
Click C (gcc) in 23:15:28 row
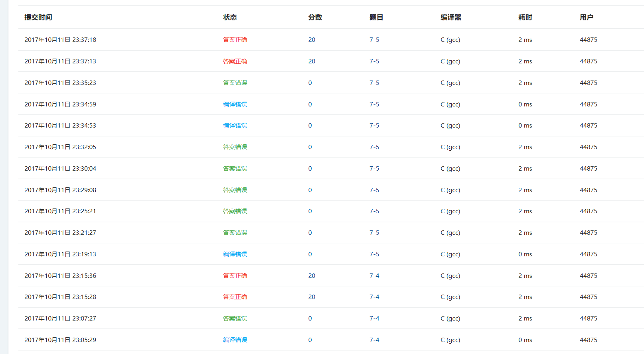450,297
